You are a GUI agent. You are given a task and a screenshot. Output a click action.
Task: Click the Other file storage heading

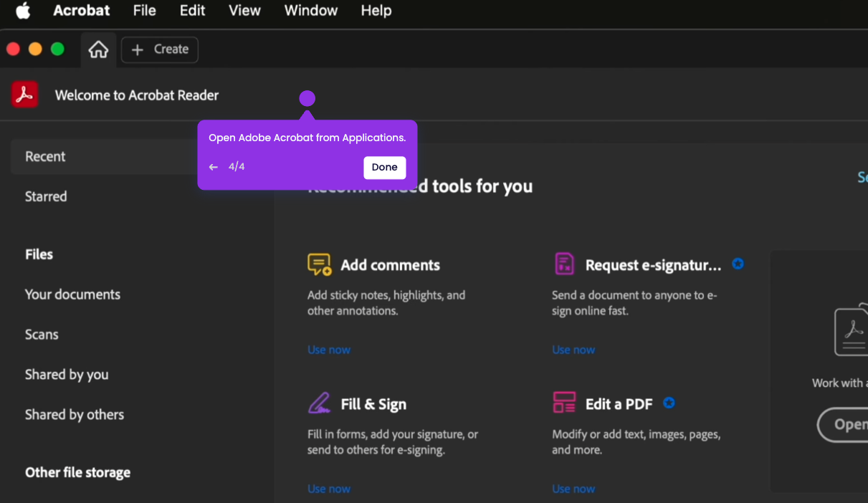(78, 473)
